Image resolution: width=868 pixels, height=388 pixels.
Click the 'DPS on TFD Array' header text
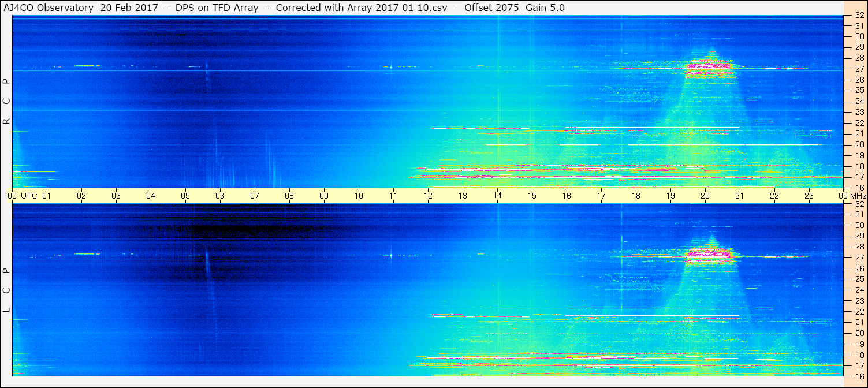217,8
